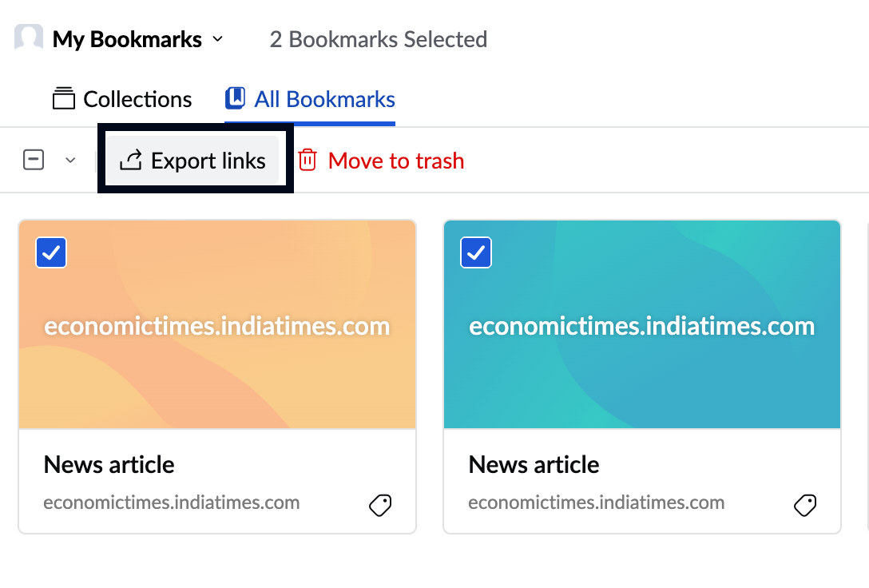Click the tag icon on the orange card
869x588 pixels.
tap(380, 505)
